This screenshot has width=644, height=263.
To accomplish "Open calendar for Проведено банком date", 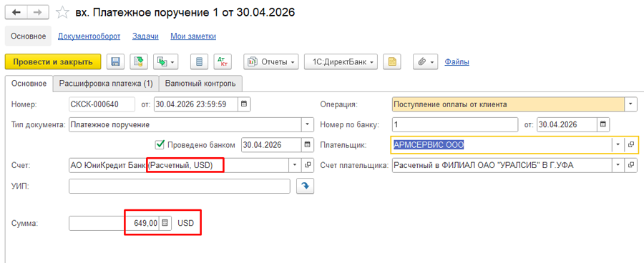I will (x=307, y=144).
